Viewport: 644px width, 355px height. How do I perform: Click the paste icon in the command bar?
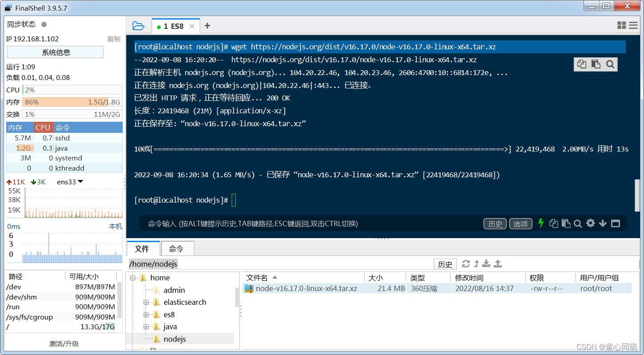[x=566, y=223]
